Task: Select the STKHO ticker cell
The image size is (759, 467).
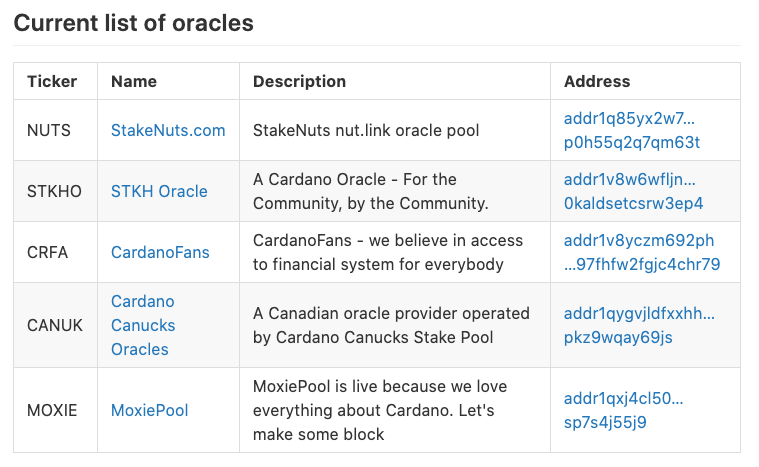Action: pos(54,191)
